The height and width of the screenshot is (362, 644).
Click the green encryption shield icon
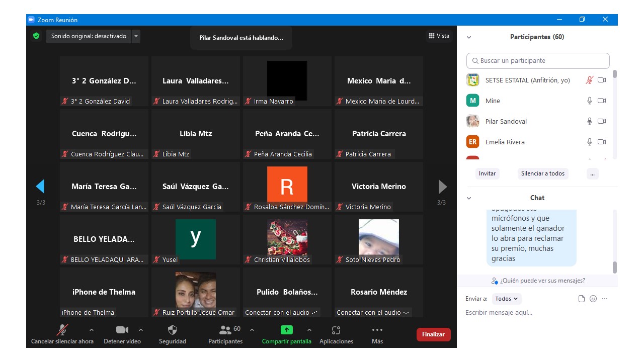(x=36, y=36)
